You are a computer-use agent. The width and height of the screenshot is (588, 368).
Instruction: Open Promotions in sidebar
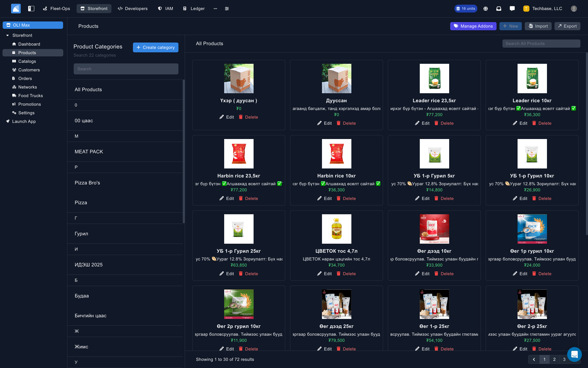click(x=29, y=104)
